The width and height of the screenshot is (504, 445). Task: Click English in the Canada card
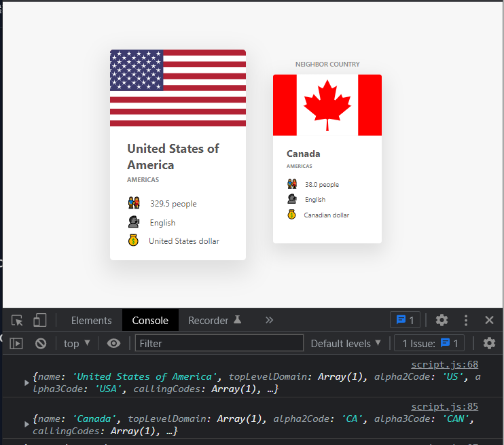(x=315, y=200)
